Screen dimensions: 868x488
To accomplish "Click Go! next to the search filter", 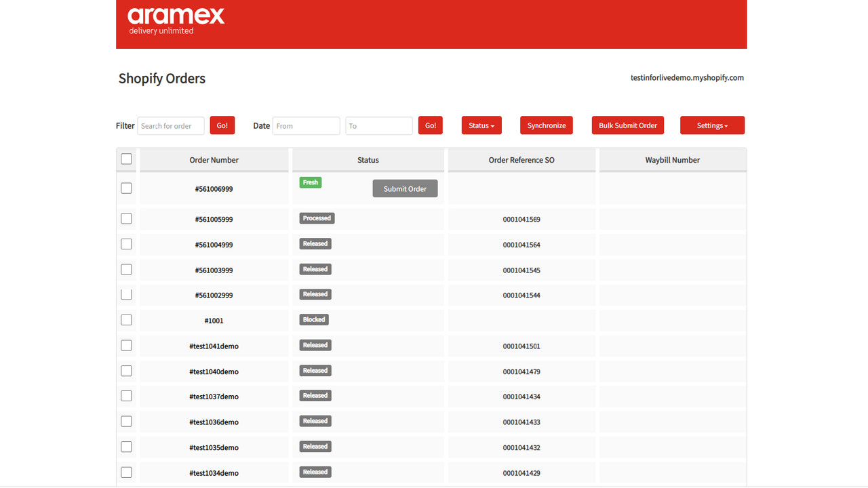I will pyautogui.click(x=222, y=125).
